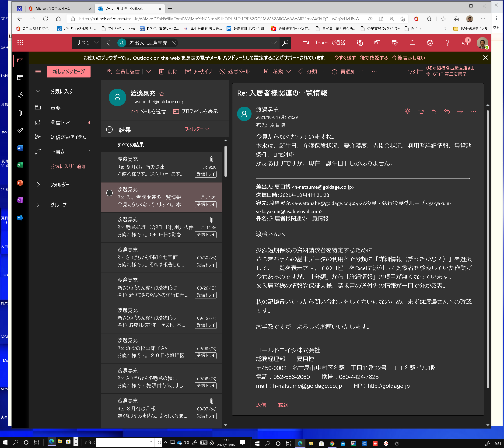Toggle favorite star next to 渡邉晃充

(x=162, y=94)
